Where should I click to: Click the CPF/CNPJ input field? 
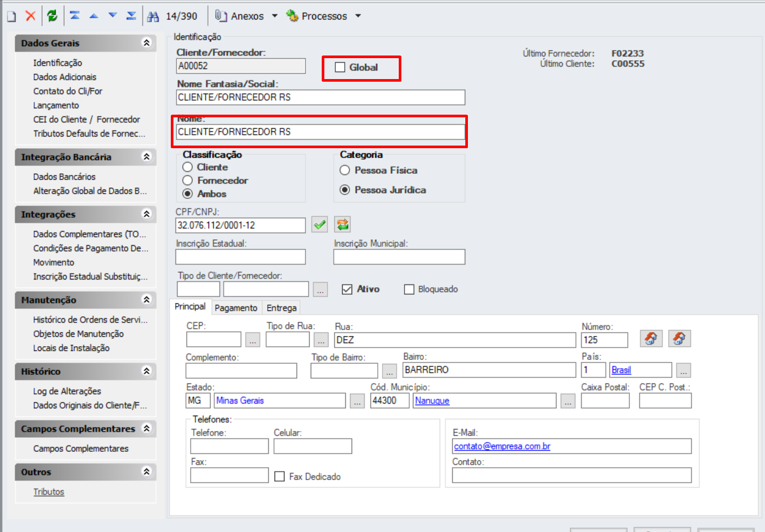pos(241,225)
